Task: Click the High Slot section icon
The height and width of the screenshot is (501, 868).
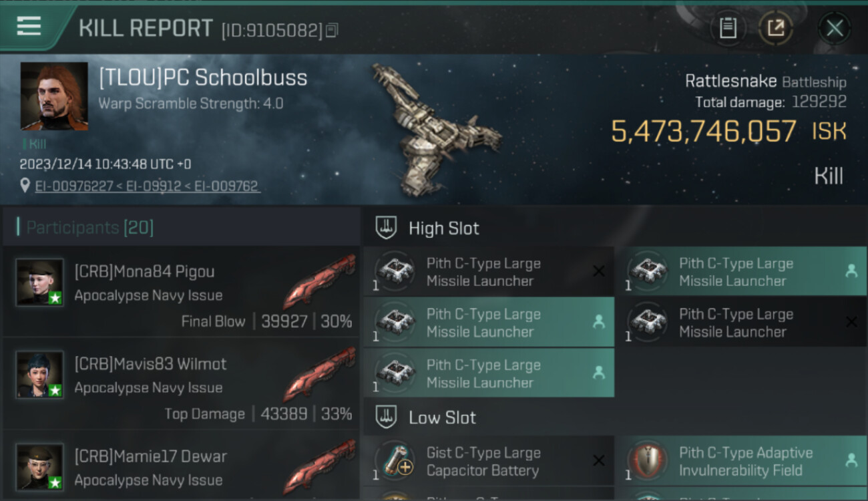Action: coord(386,228)
